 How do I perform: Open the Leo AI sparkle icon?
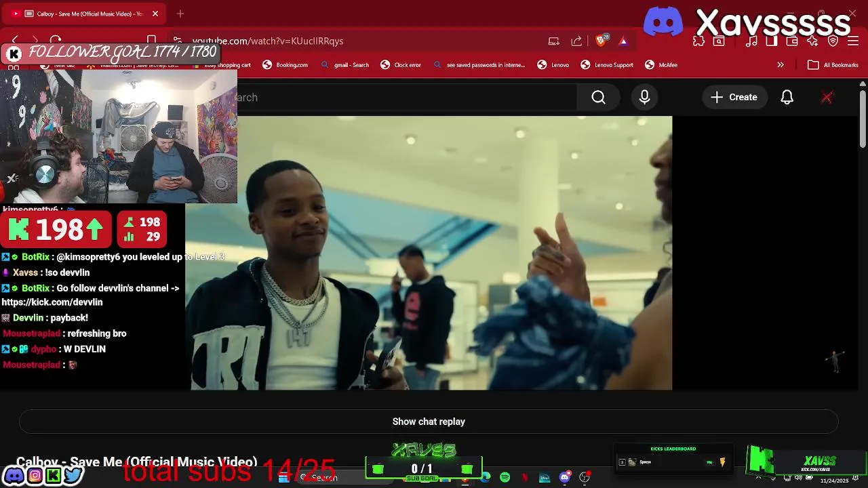812,41
